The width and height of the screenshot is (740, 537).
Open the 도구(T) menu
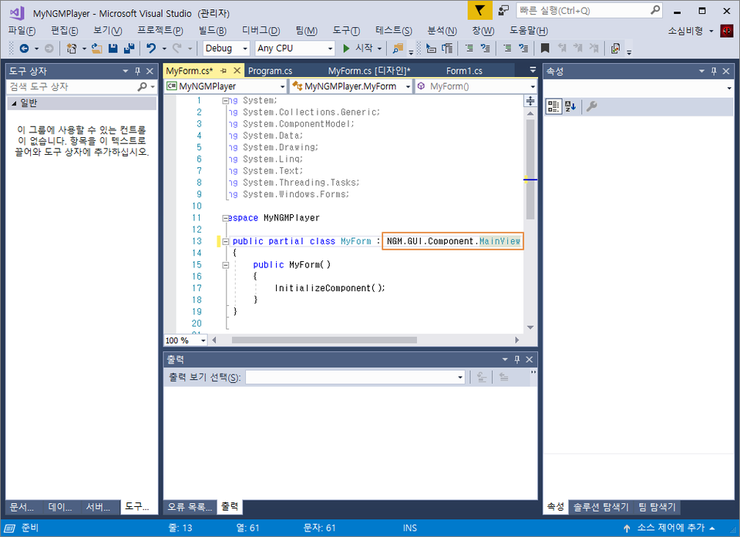[x=346, y=31]
